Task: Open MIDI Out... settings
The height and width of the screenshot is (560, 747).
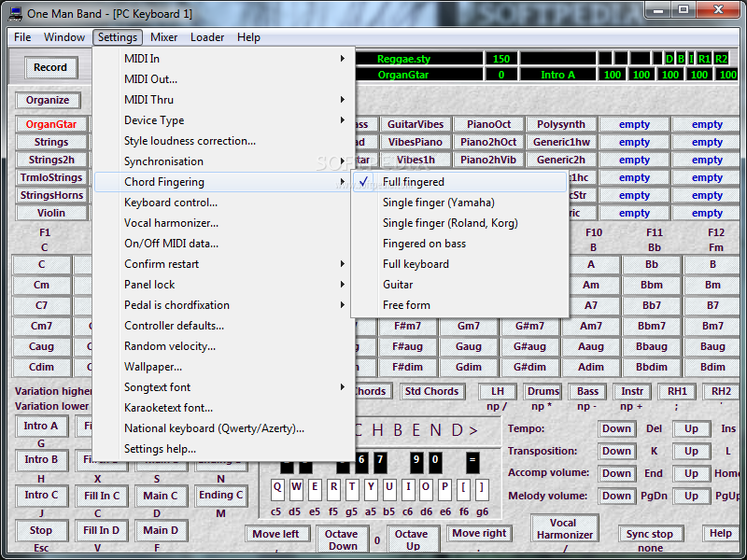Action: click(224, 79)
